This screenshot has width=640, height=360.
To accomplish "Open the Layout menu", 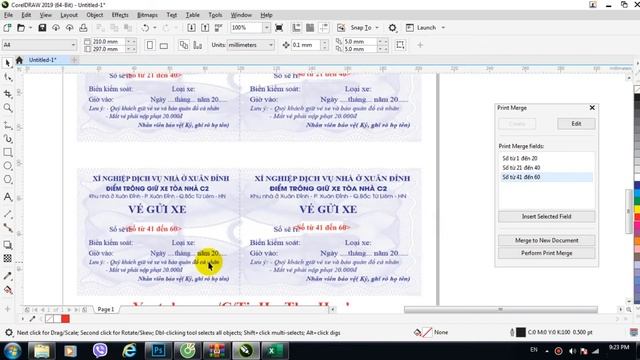I will click(x=69, y=15).
